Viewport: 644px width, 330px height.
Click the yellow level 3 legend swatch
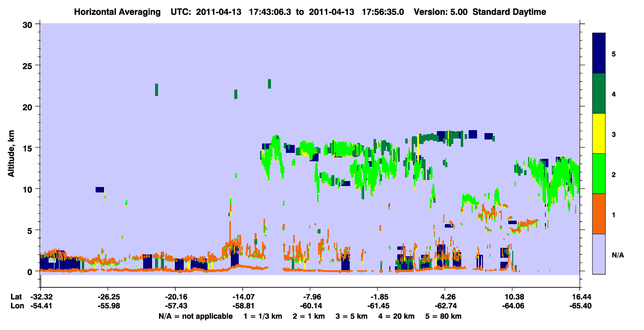click(599, 134)
